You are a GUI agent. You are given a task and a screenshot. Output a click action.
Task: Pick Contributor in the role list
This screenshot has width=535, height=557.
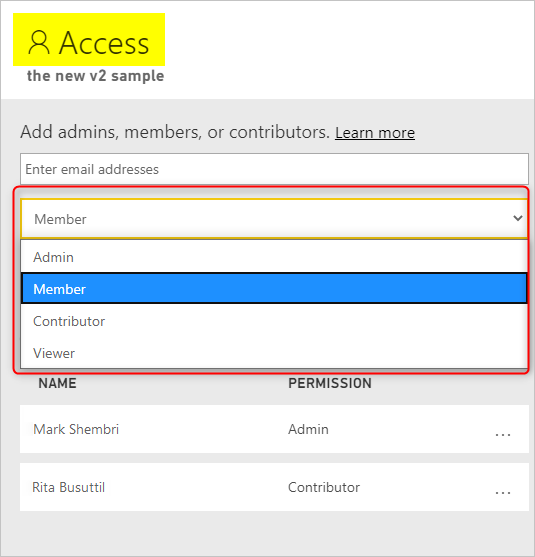(274, 321)
